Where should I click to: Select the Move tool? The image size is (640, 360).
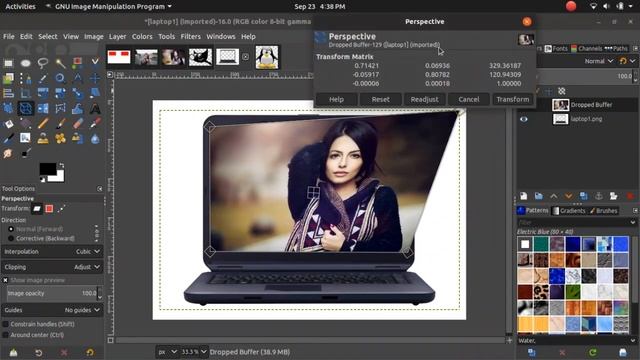95,78
